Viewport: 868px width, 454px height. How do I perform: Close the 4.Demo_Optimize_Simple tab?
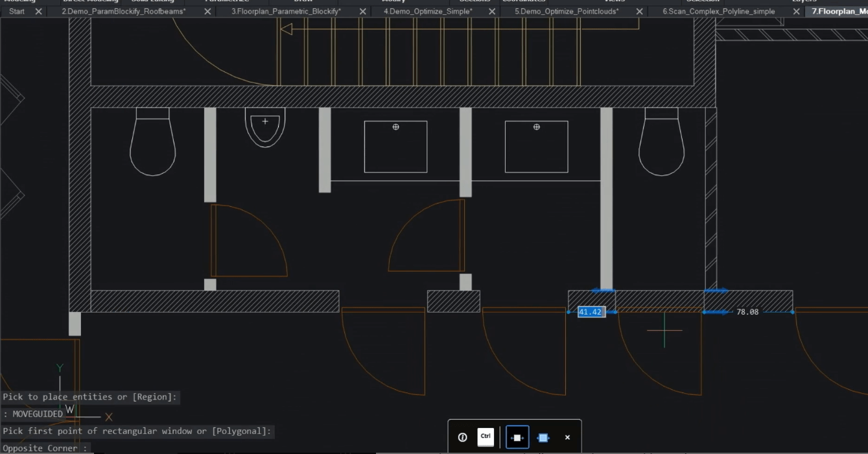[x=492, y=12]
